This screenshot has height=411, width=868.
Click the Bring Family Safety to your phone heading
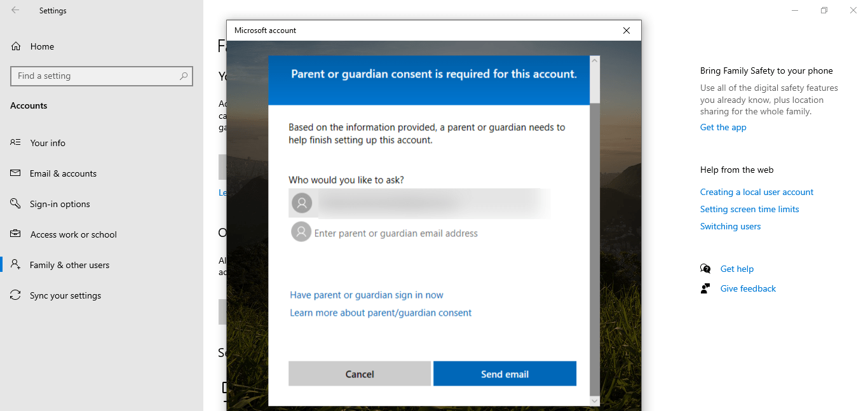click(766, 71)
